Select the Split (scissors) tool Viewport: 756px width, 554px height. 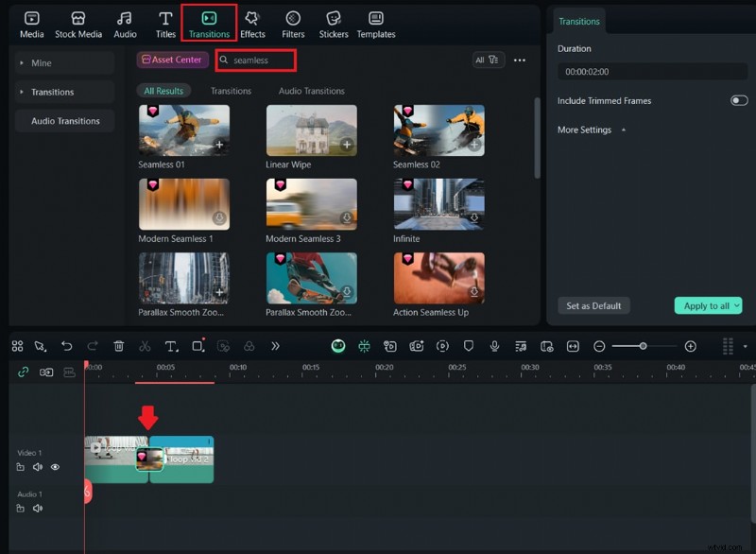coord(144,346)
